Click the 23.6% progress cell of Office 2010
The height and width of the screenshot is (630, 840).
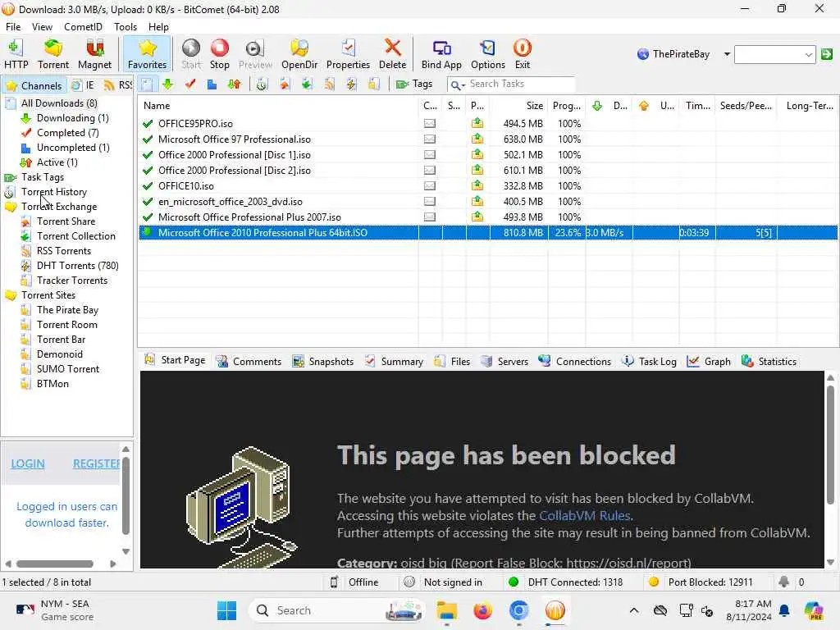pos(567,233)
